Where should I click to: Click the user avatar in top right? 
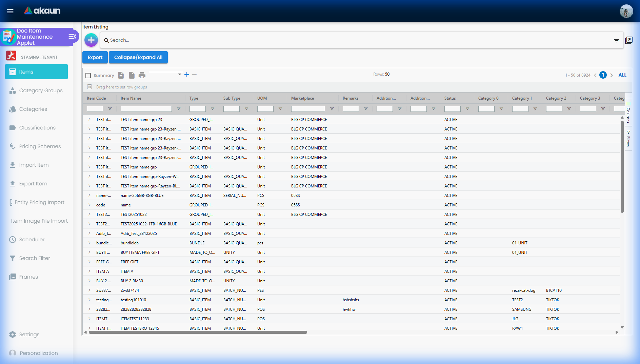626,11
